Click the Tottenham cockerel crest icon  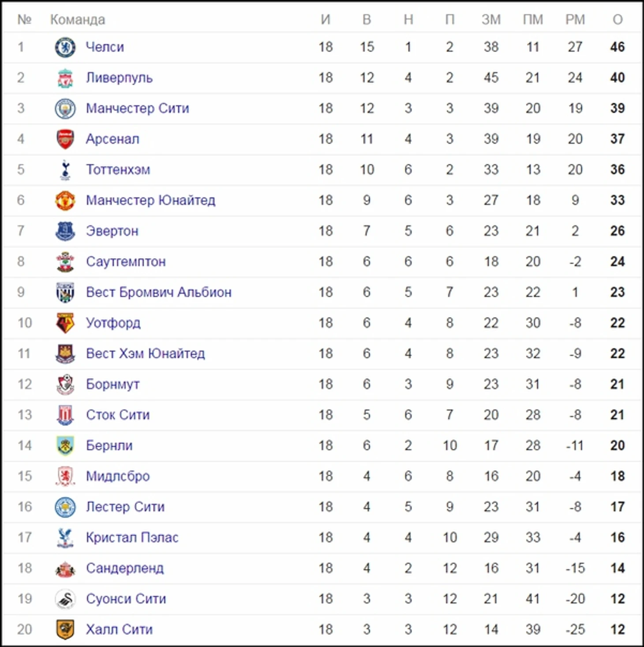pyautogui.click(x=65, y=170)
